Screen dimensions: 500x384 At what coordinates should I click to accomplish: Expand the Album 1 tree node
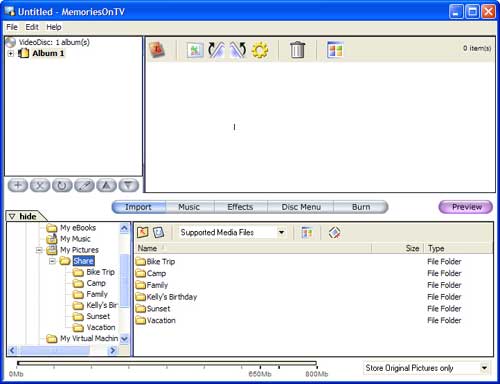pyautogui.click(x=11, y=54)
